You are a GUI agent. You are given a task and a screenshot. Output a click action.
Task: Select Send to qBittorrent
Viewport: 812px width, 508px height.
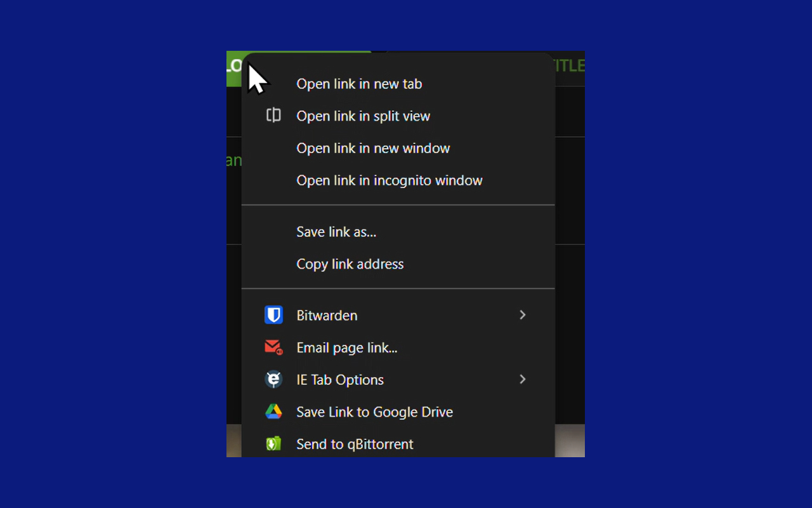pos(398,444)
